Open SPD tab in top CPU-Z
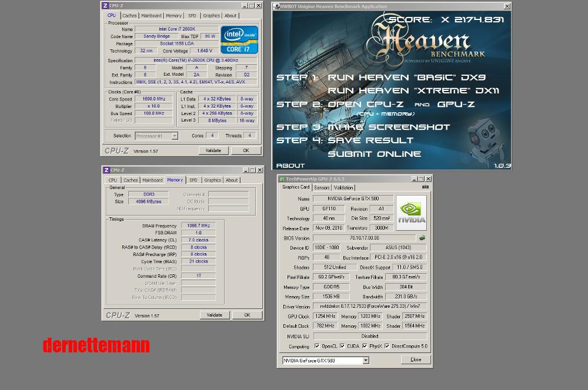This screenshot has height=390, width=588. 192,16
